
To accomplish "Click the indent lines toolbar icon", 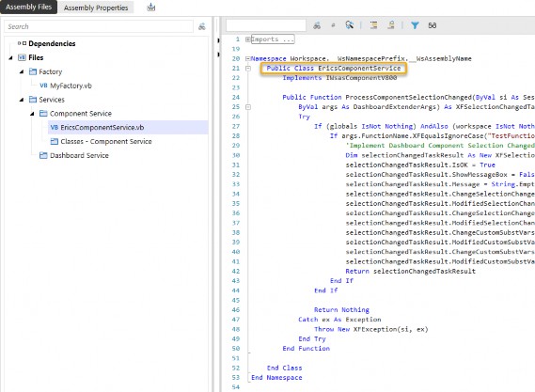I will (373, 24).
